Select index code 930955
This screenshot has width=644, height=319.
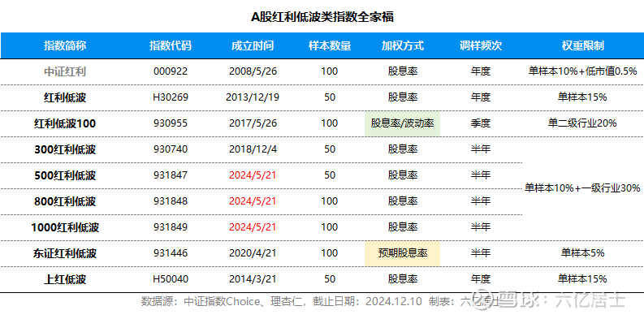point(171,123)
